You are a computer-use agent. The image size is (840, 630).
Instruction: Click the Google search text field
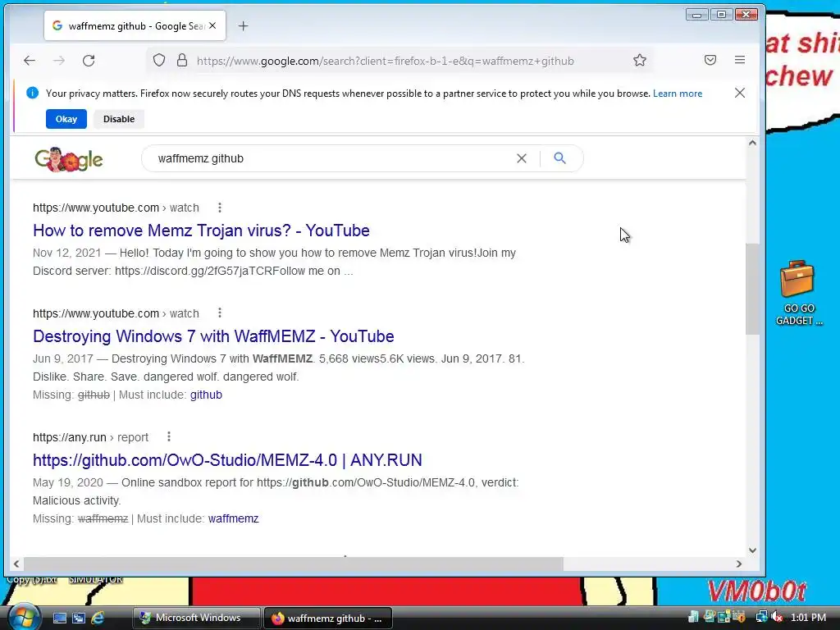pos(332,158)
